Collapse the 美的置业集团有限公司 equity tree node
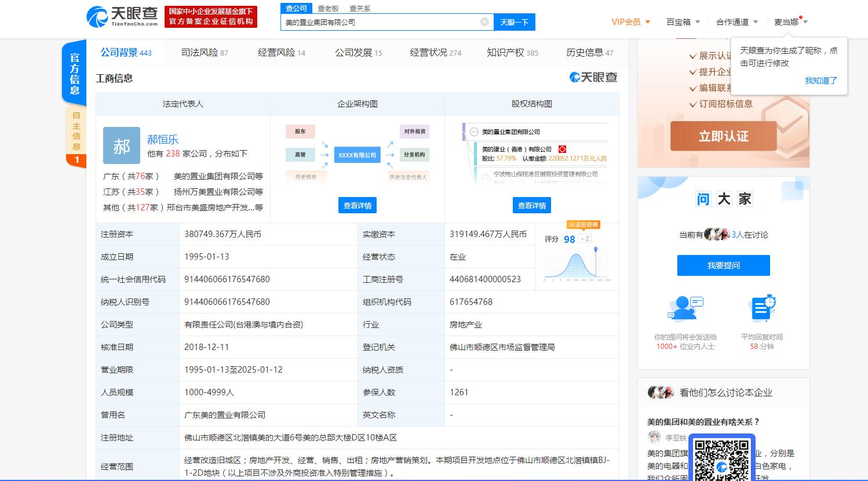This screenshot has height=481, width=868. coord(474,132)
